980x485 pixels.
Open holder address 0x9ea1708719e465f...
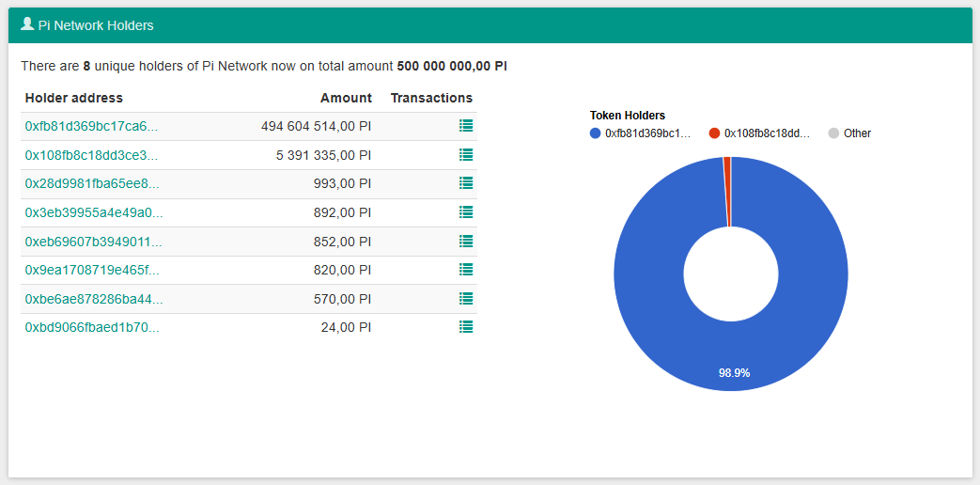pos(92,270)
